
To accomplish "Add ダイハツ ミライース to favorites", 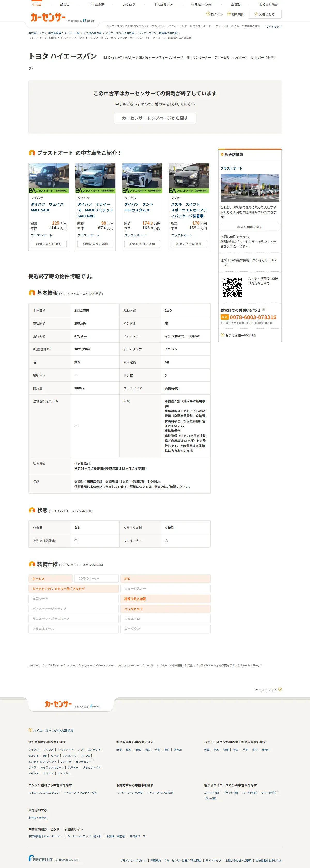I will point(95,244).
